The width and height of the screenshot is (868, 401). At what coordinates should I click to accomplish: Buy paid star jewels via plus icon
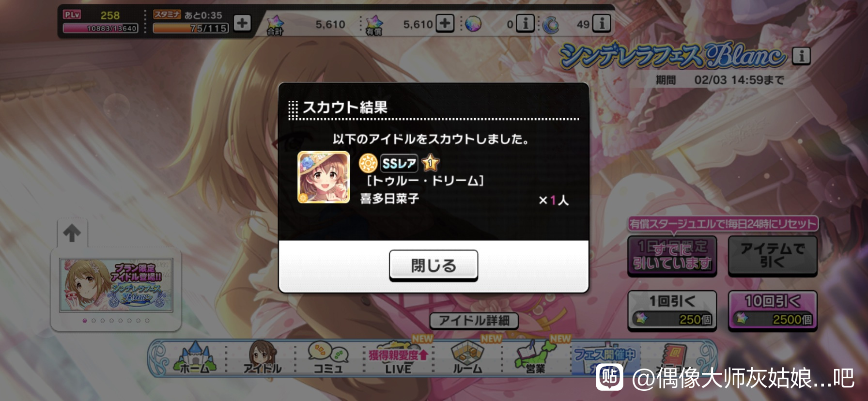pos(445,23)
